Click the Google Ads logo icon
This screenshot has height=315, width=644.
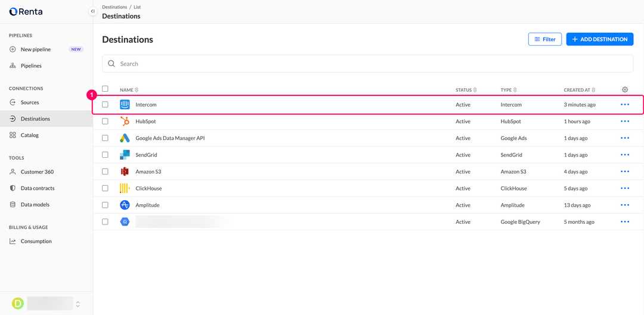tap(125, 138)
